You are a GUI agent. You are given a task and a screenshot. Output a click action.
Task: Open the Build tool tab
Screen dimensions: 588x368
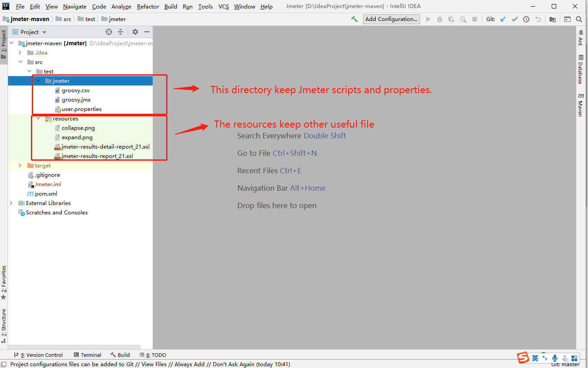pos(120,355)
